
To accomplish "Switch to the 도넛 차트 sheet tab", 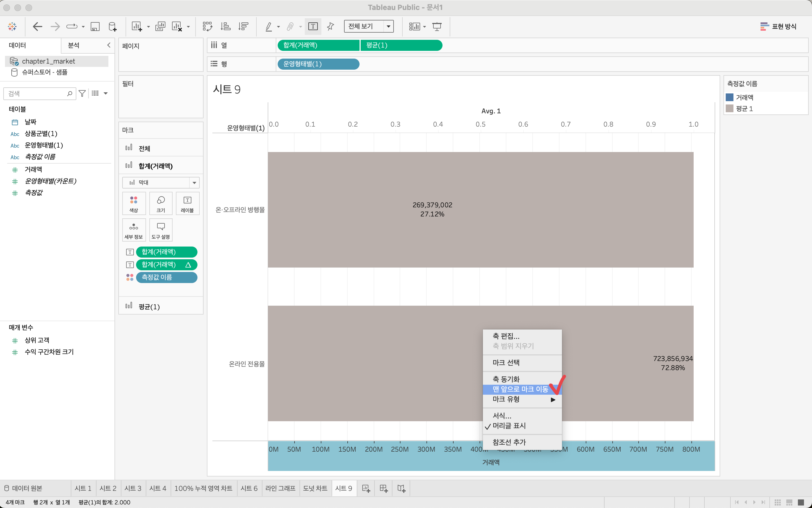I will [x=315, y=488].
